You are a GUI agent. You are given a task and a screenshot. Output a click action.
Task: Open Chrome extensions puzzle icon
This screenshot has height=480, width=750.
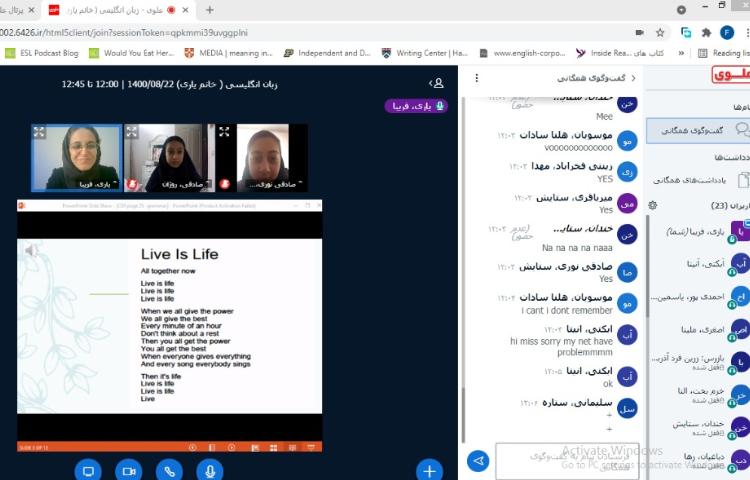point(706,33)
